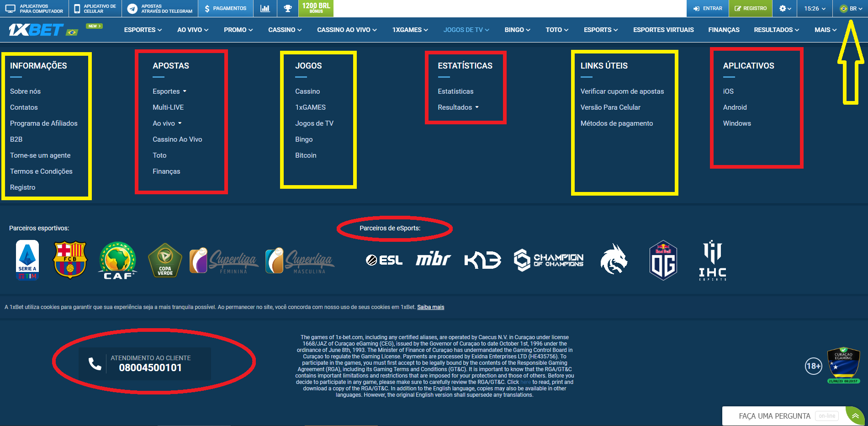Click the Superliga Masculina logo
This screenshot has width=868, height=426.
(300, 261)
